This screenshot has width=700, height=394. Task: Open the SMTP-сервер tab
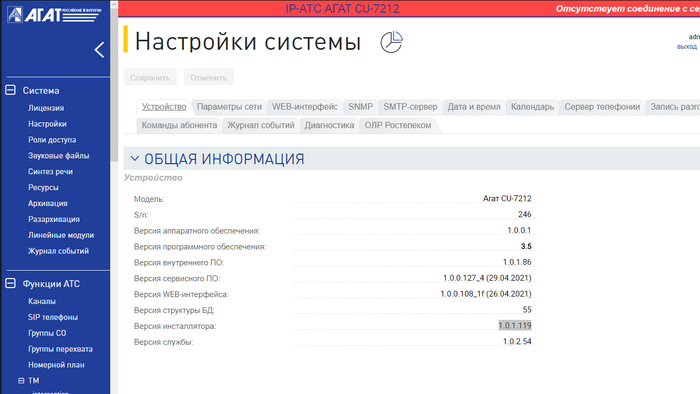coord(410,107)
